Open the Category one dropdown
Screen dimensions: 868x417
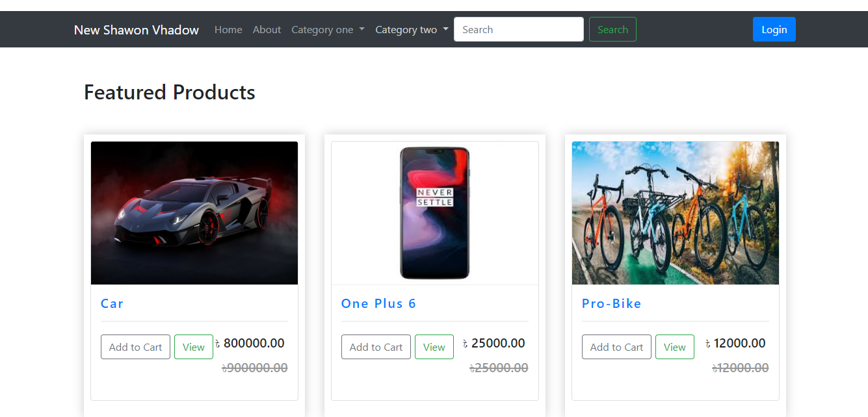[328, 30]
